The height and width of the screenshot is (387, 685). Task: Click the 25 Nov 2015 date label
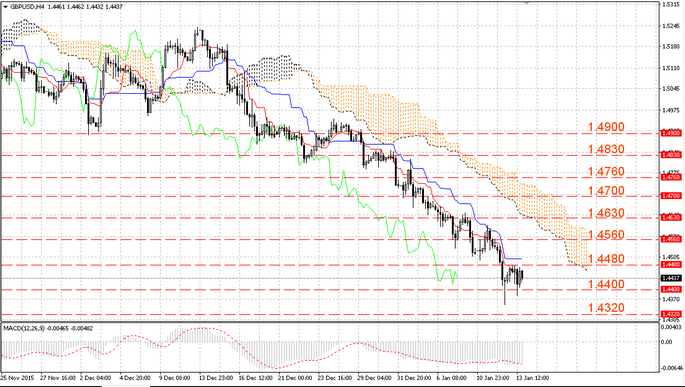[17, 378]
